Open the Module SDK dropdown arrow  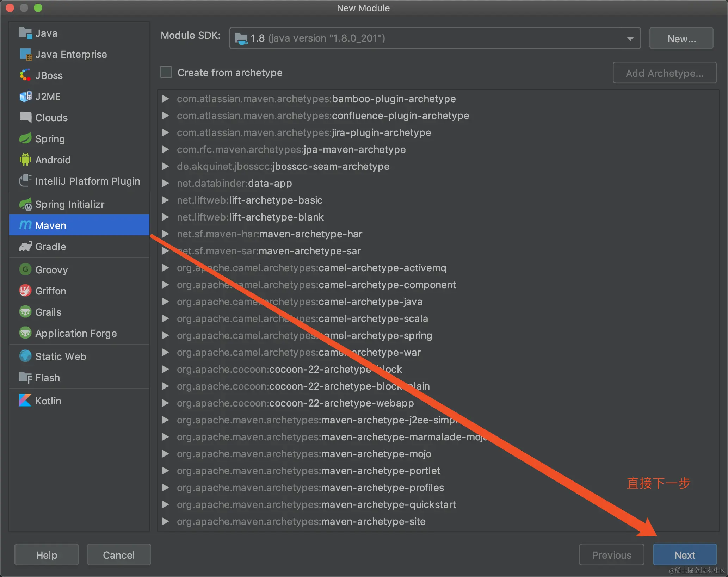click(630, 38)
